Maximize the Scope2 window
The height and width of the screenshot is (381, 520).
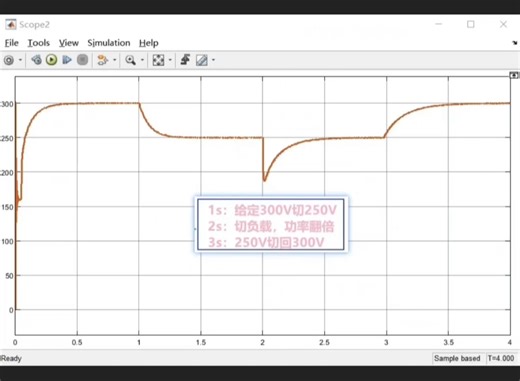click(x=471, y=24)
